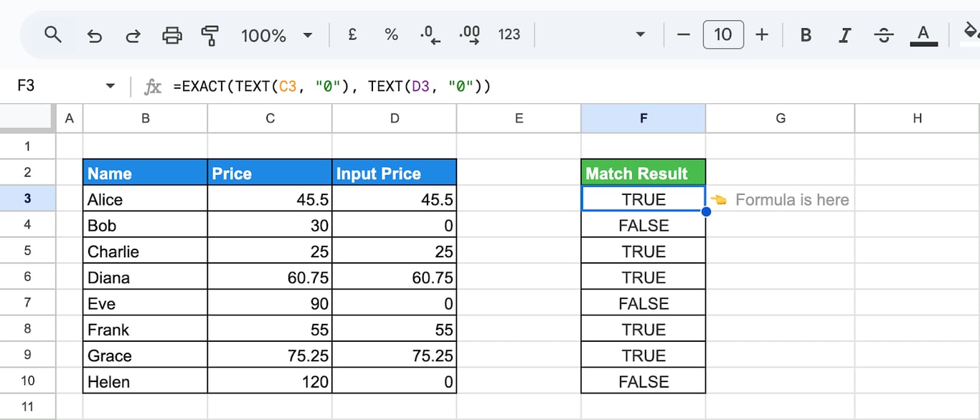This screenshot has height=420, width=980.
Task: Select the Helen cell
Action: pyautogui.click(x=146, y=381)
